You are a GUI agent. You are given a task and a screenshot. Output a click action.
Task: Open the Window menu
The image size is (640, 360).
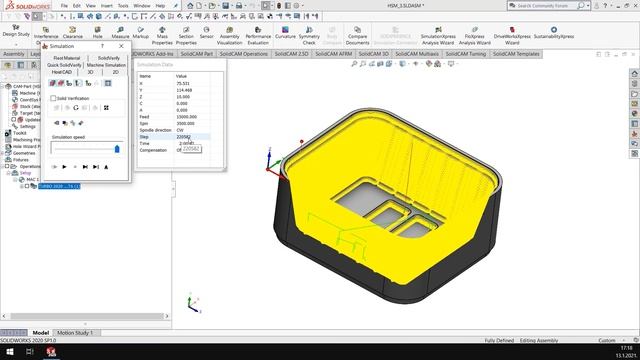142,6
